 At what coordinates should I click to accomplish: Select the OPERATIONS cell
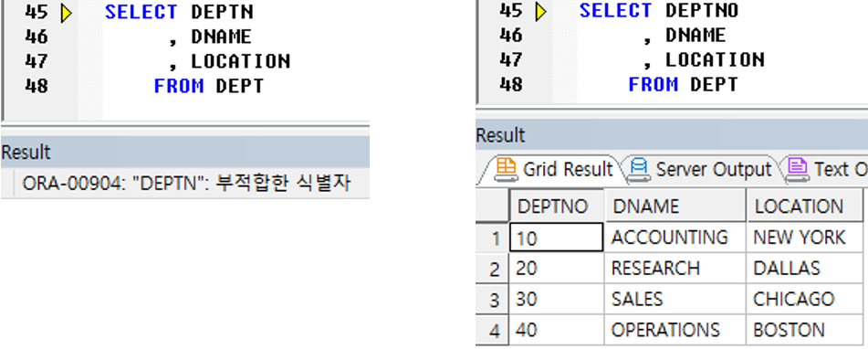pyautogui.click(x=675, y=330)
